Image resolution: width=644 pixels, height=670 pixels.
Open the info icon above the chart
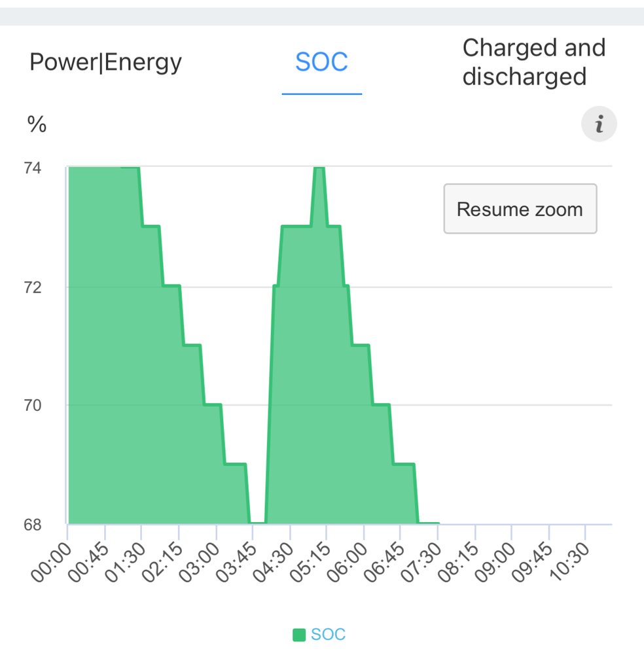[x=599, y=125]
